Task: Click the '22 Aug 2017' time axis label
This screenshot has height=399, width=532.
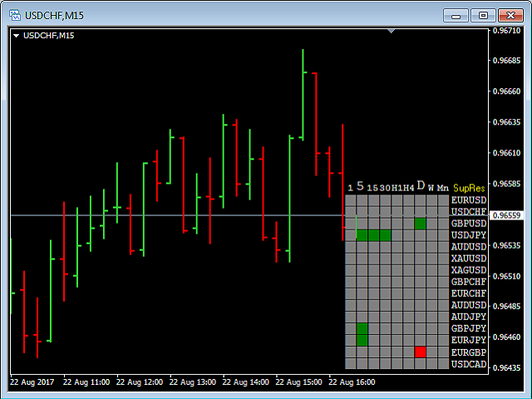Action: 32,382
